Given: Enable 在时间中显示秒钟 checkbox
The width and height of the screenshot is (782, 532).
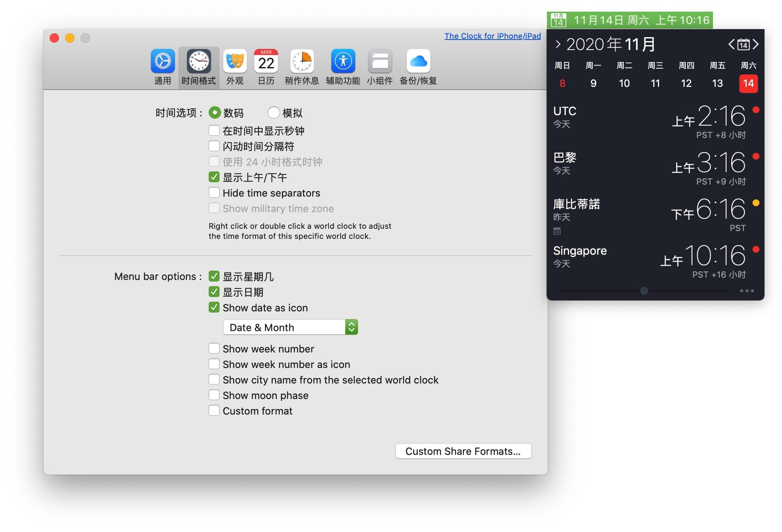Looking at the screenshot, I should coord(214,131).
